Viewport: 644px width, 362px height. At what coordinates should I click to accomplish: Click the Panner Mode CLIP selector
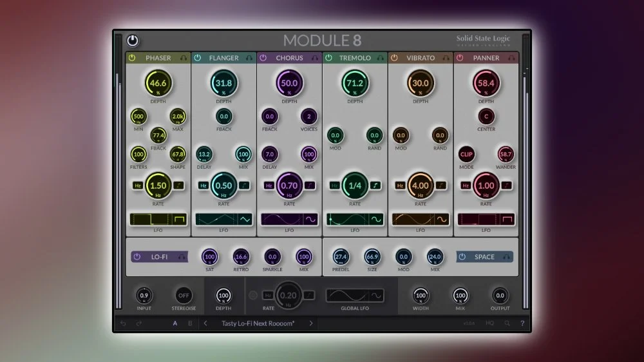pyautogui.click(x=466, y=155)
